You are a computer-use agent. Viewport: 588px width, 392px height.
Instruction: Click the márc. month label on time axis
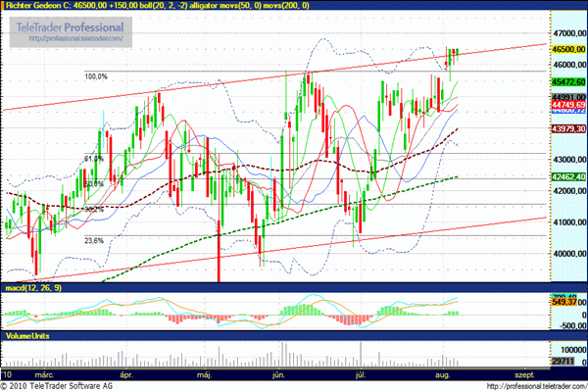point(44,374)
